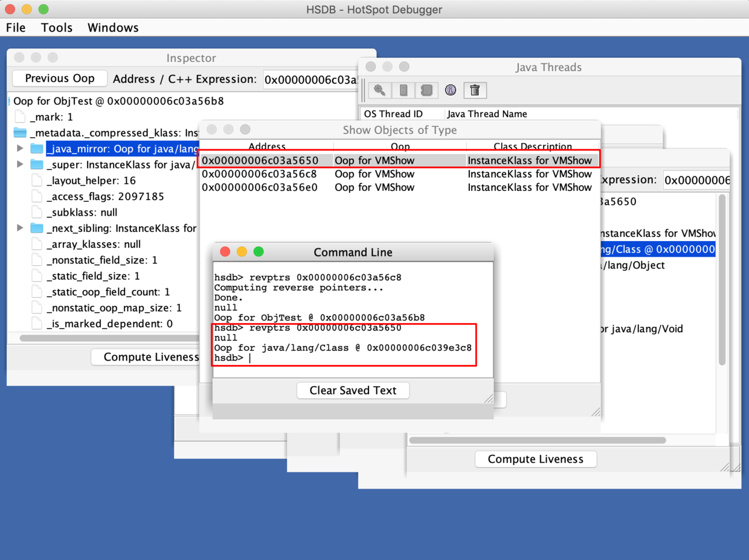Image resolution: width=749 pixels, height=560 pixels.
Task: Expand the _java_mirror tree node
Action: (20, 149)
